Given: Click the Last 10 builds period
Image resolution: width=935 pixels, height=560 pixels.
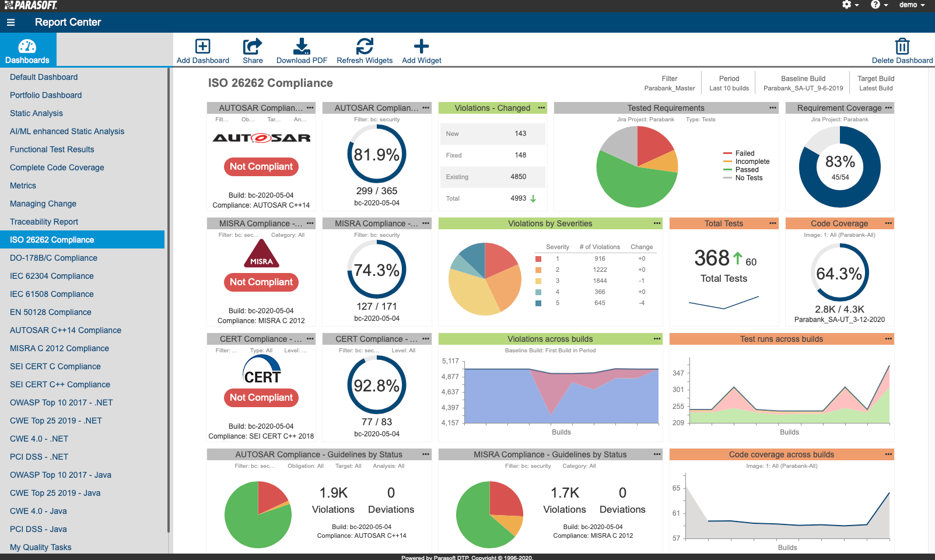Looking at the screenshot, I should click(729, 89).
